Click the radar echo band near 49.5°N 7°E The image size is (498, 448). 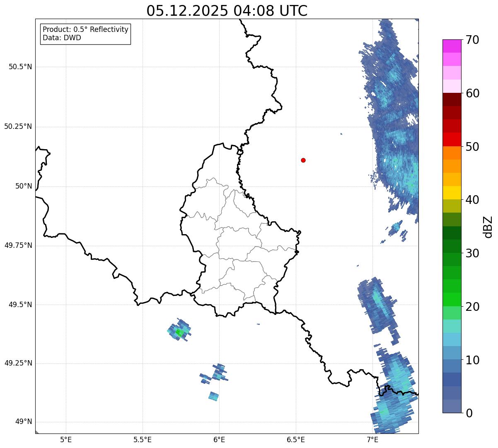tap(379, 310)
